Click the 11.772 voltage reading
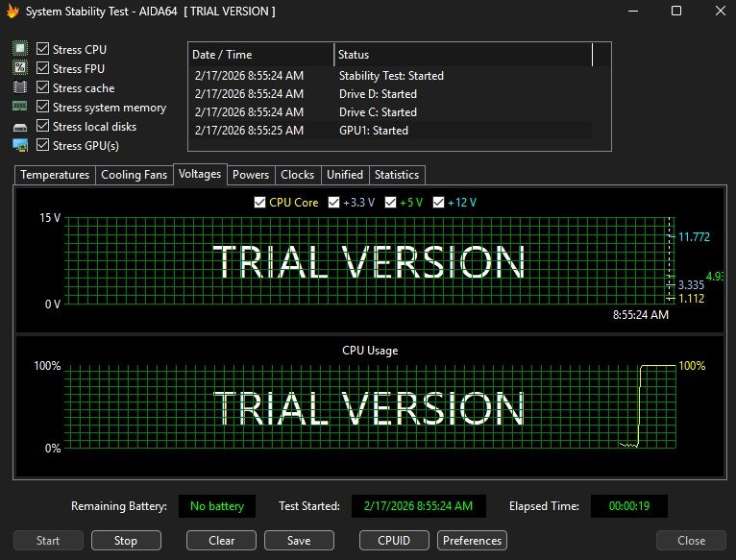The height and width of the screenshot is (560, 736). 694,236
